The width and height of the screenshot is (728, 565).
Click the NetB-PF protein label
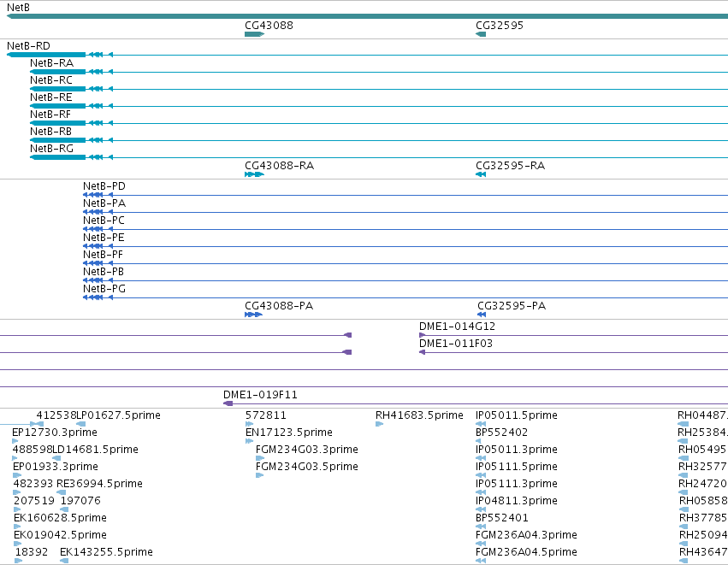pyautogui.click(x=103, y=255)
